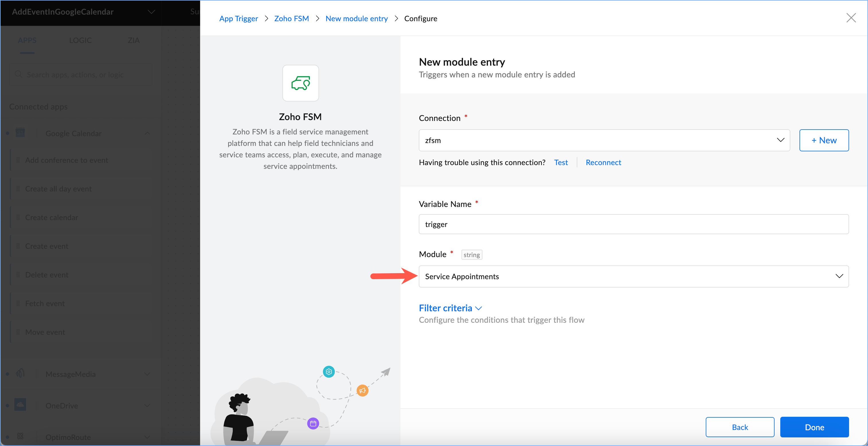Open AddEventInGoogleCalendar flow name dropdown
868x446 pixels.
point(151,12)
